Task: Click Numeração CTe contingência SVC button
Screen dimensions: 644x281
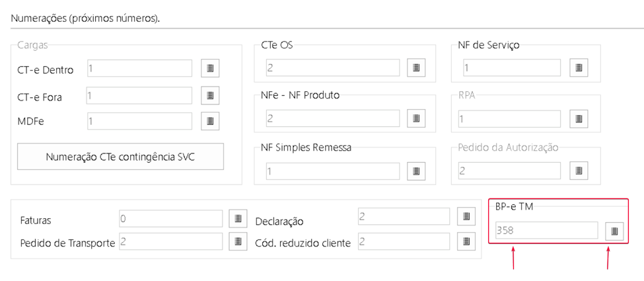Action: (x=120, y=157)
